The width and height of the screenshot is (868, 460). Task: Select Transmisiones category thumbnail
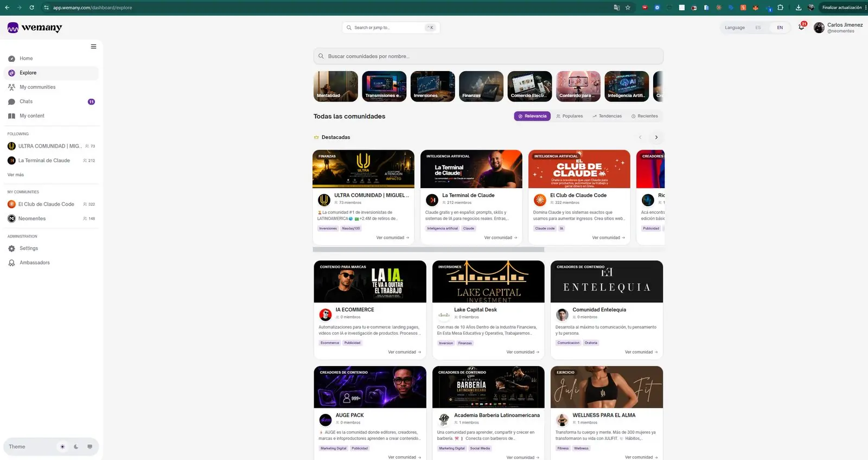pyautogui.click(x=384, y=86)
